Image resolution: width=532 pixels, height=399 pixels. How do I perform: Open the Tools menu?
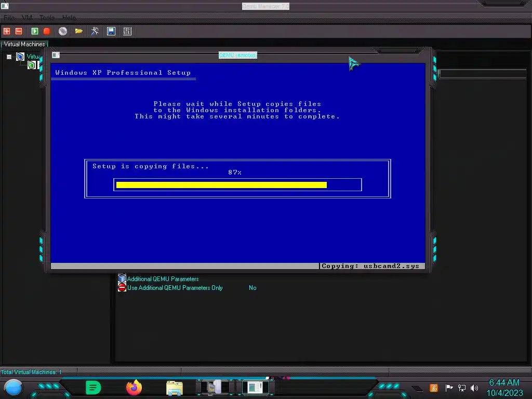coord(47,18)
